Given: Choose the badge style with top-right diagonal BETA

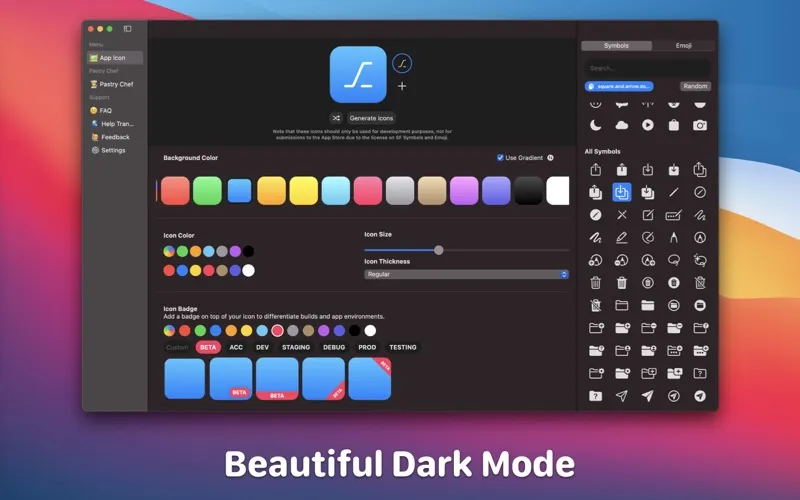Looking at the screenshot, I should (x=370, y=379).
